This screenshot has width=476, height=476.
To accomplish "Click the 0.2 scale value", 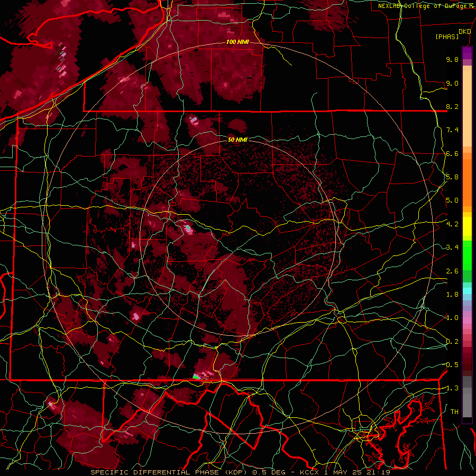I will (452, 342).
